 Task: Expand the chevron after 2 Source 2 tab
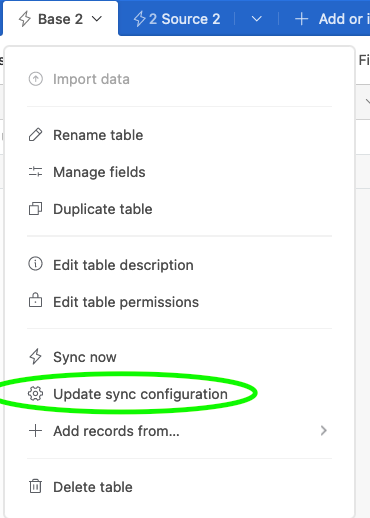(x=256, y=19)
